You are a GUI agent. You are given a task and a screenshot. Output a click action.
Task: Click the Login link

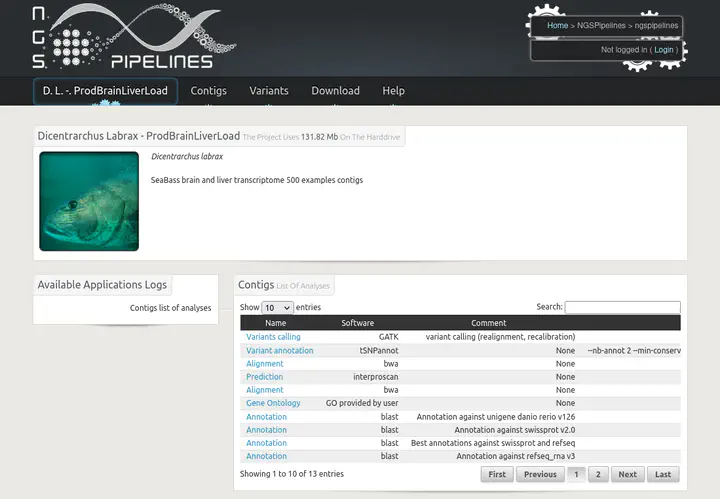(664, 50)
